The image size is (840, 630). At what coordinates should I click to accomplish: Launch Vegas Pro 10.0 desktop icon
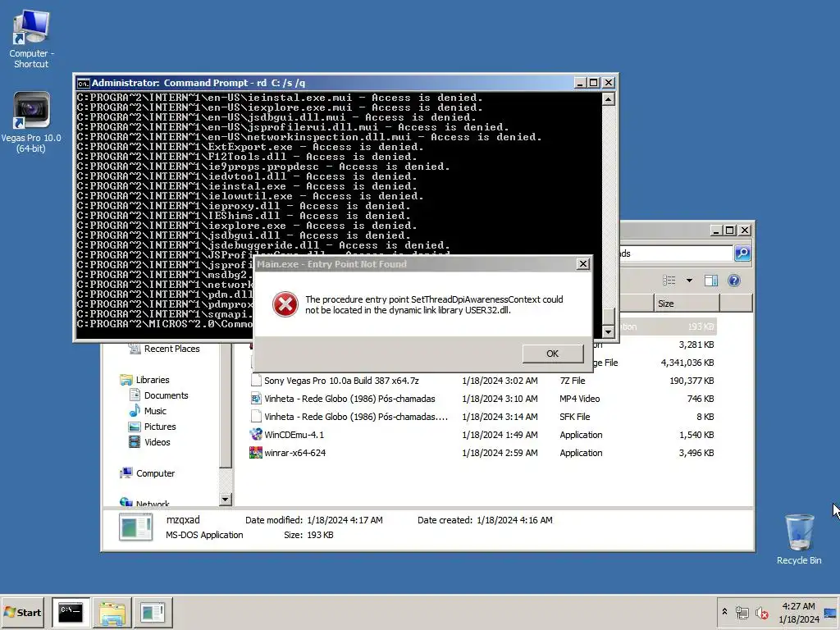[x=31, y=122]
